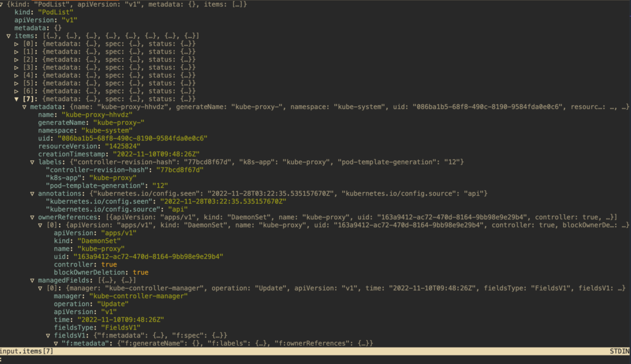Select the managedFields time child line
The width and height of the screenshot is (631, 364).
tap(108, 320)
